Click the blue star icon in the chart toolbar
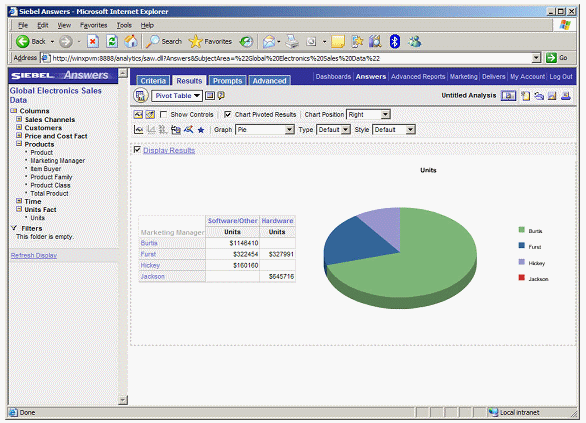Screen dimensions: 586x423 (x=201, y=130)
